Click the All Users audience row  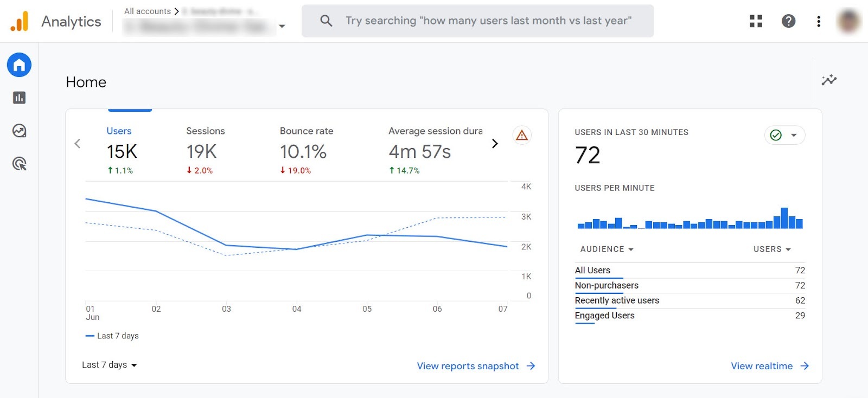[x=690, y=270]
